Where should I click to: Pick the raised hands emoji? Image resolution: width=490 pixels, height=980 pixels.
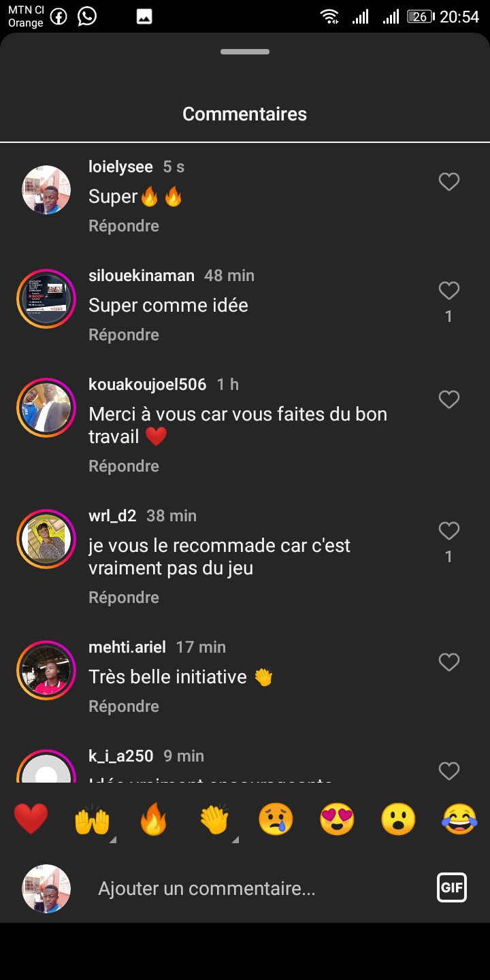92,819
